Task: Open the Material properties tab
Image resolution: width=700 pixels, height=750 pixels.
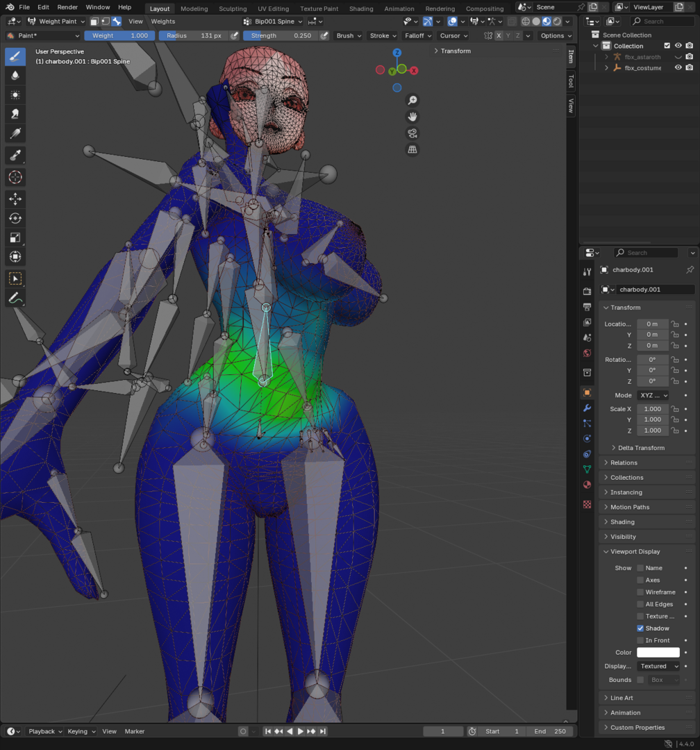Action: (x=587, y=485)
